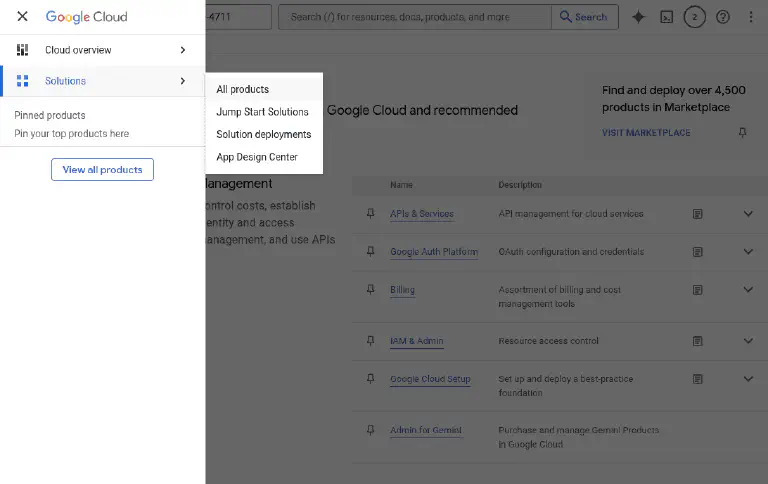
Task: Follow the Visit Marketplace link
Action: point(646,133)
